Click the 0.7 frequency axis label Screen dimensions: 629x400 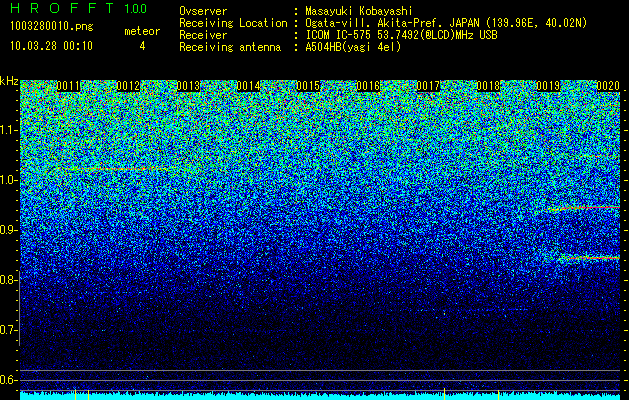click(9, 330)
